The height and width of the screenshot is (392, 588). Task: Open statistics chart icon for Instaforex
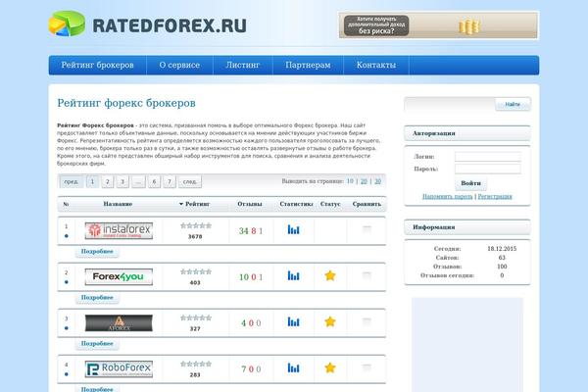293,229
